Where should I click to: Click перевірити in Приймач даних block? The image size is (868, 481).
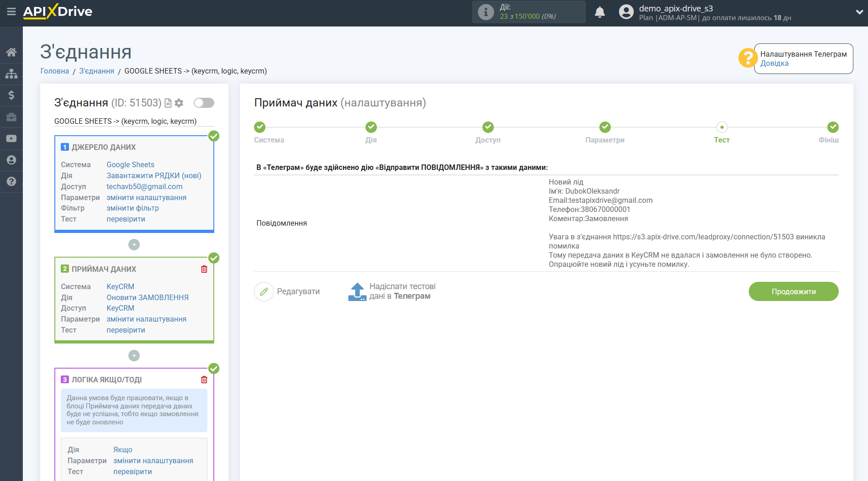[126, 330]
